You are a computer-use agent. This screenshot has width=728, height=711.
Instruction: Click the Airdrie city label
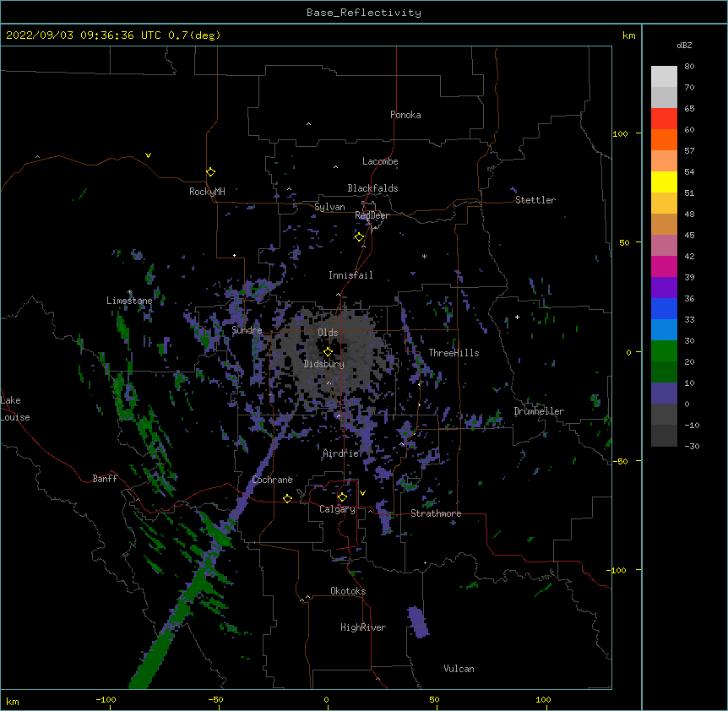click(341, 453)
